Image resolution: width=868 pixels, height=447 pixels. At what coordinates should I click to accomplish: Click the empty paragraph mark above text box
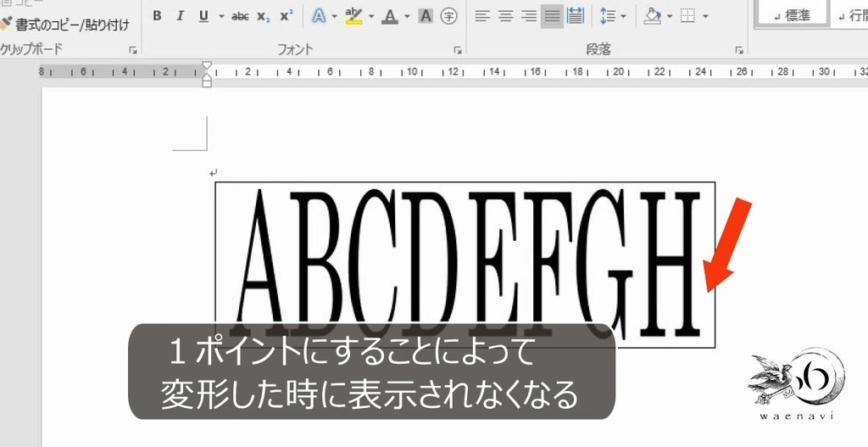[x=213, y=173]
